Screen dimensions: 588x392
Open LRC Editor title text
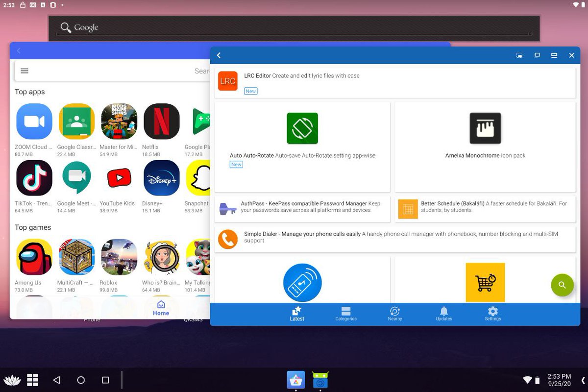point(257,76)
